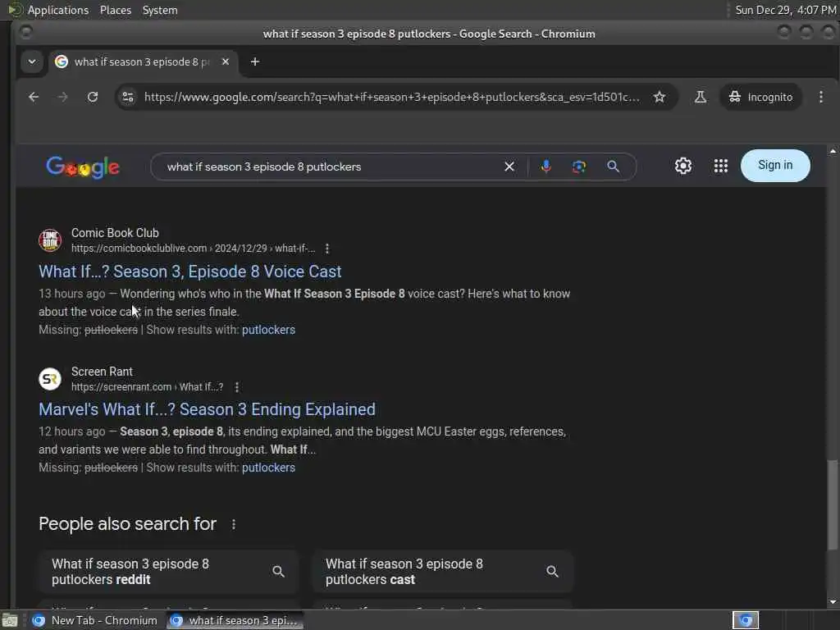The height and width of the screenshot is (630, 840).
Task: Bookmark this page with the star icon
Action: click(x=660, y=97)
